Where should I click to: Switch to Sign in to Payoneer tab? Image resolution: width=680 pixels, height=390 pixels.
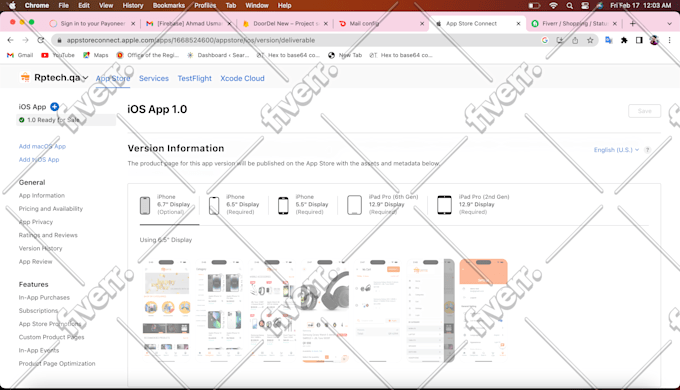[92, 23]
